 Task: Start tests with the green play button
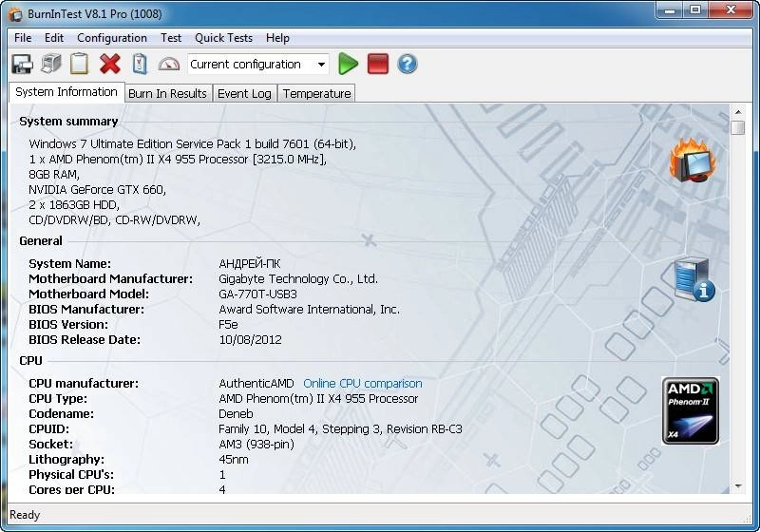point(348,64)
